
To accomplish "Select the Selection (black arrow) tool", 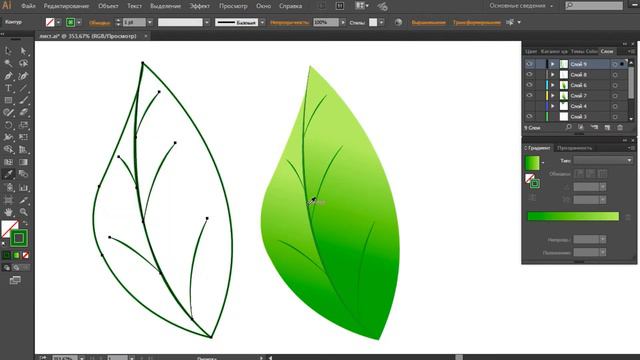I will [x=8, y=51].
